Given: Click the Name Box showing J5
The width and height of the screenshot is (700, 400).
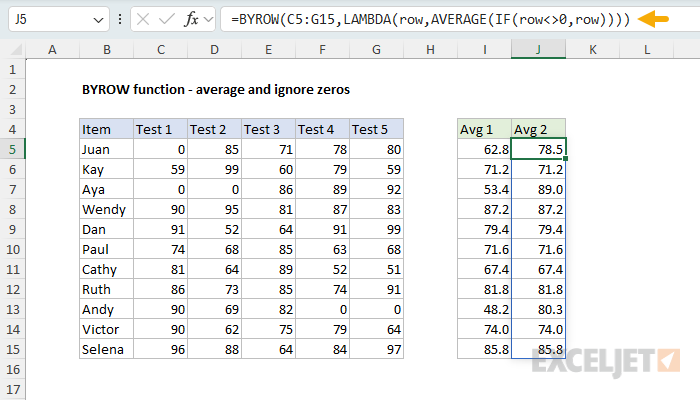Looking at the screenshot, I should 59,19.
